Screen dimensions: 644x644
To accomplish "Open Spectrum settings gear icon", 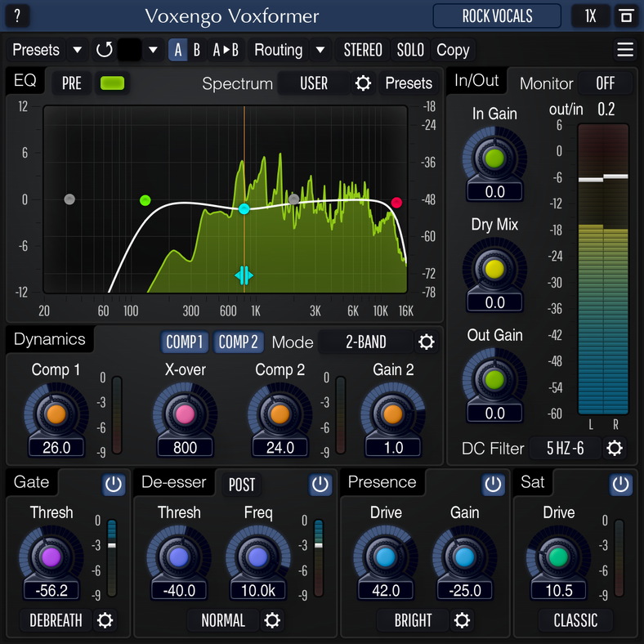I will (x=364, y=83).
